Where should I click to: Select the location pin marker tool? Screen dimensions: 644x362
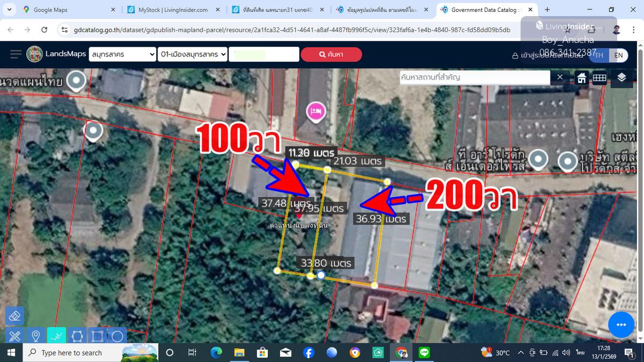[36, 336]
